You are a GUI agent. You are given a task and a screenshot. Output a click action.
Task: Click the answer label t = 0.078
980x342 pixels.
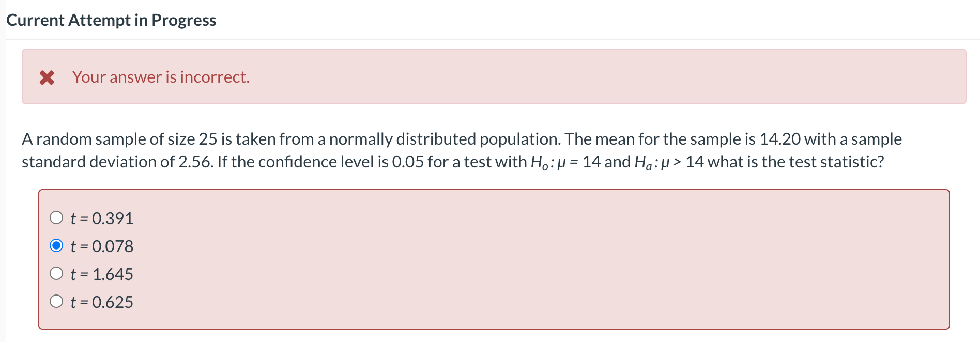101,246
